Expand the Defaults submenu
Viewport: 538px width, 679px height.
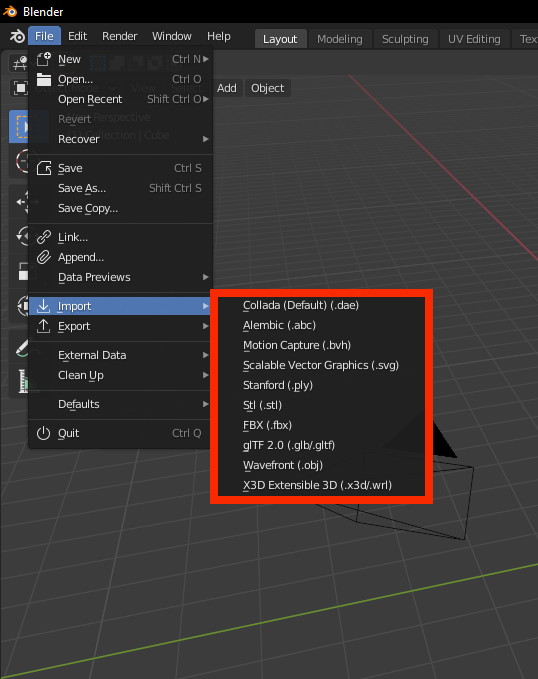pyautogui.click(x=121, y=404)
